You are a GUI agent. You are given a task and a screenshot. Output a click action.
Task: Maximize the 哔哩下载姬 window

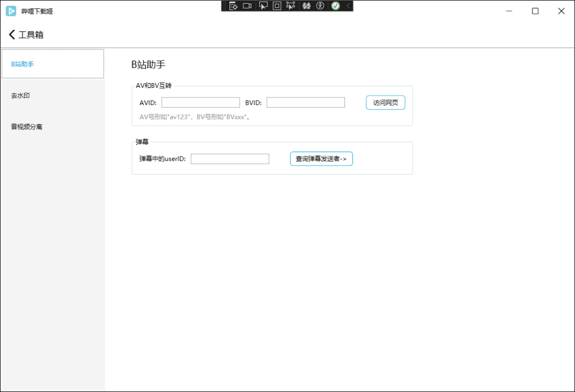point(535,11)
